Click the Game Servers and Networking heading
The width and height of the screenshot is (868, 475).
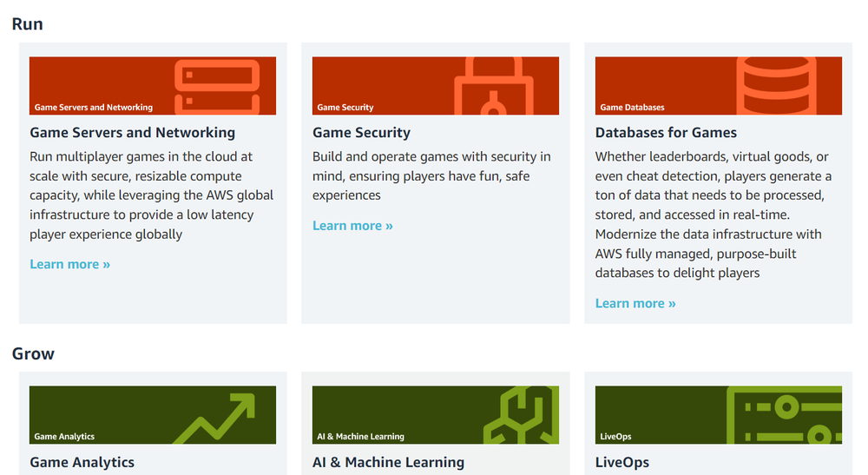[132, 133]
